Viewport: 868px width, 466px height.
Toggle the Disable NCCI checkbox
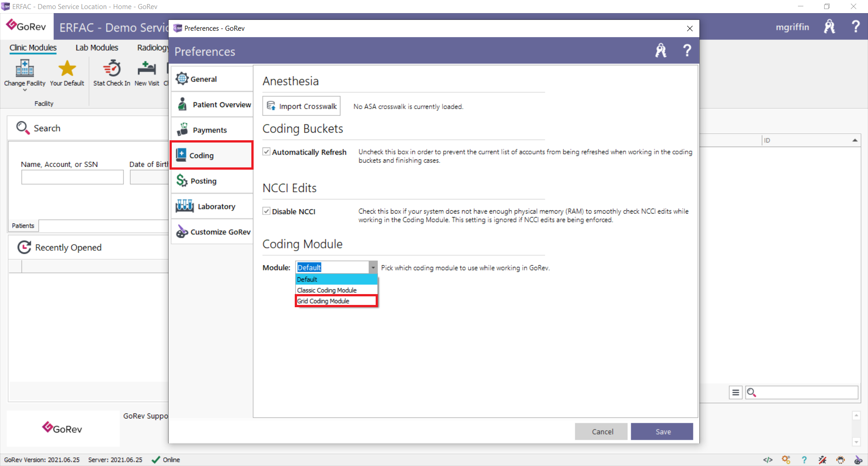click(267, 211)
